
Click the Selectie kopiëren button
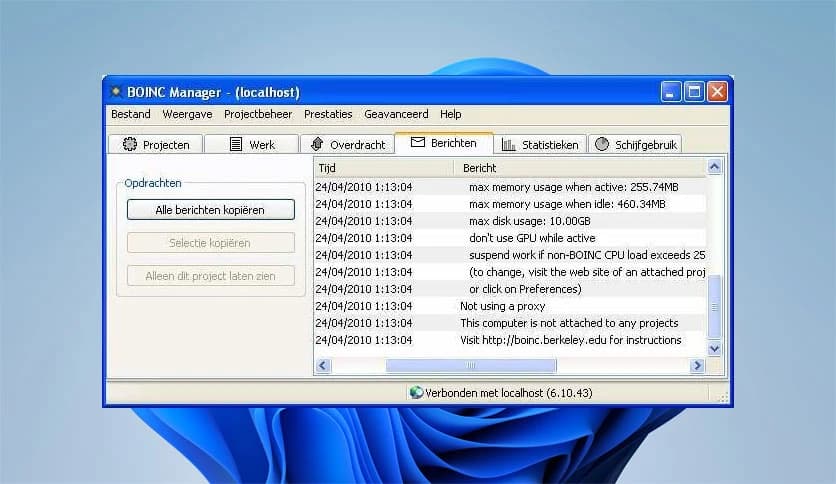click(211, 243)
